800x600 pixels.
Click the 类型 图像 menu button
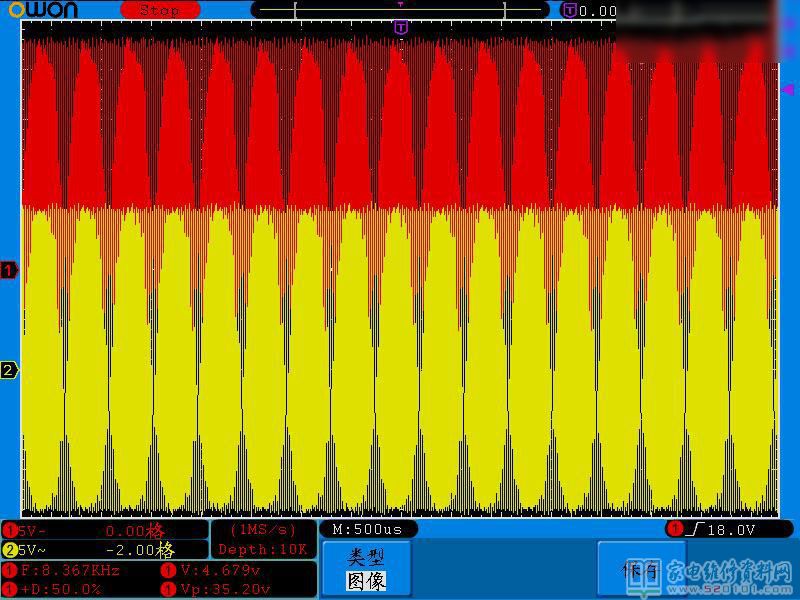pos(367,569)
